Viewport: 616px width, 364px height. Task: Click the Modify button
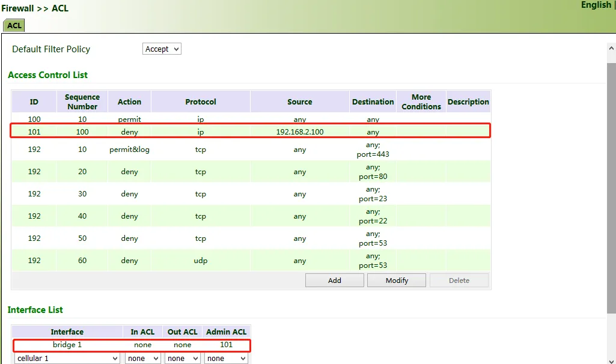tap(397, 281)
